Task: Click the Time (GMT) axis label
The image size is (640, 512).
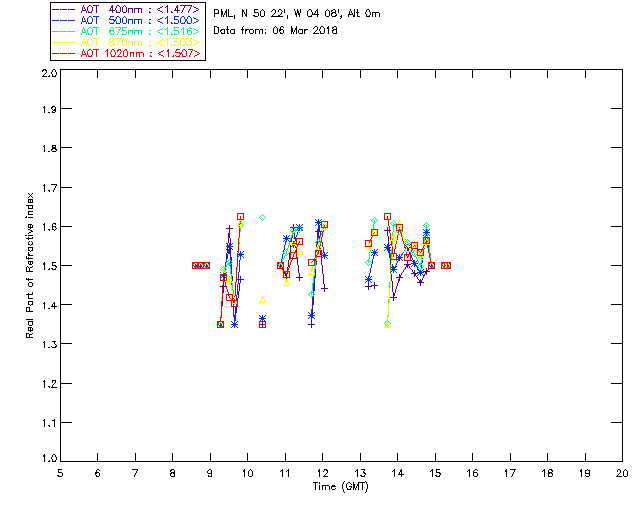Action: [340, 487]
